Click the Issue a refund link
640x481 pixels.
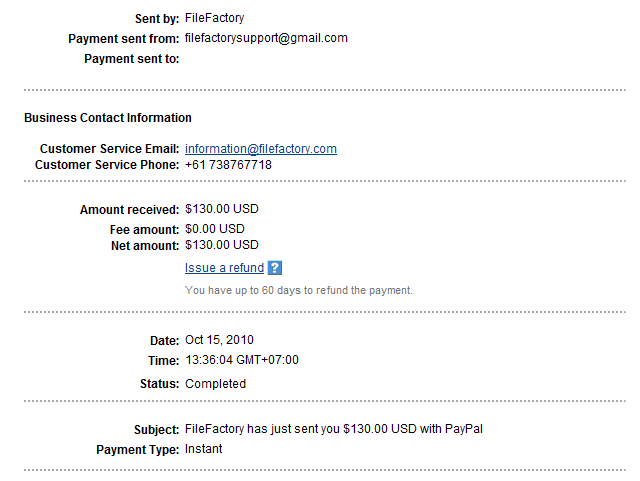pyautogui.click(x=224, y=268)
